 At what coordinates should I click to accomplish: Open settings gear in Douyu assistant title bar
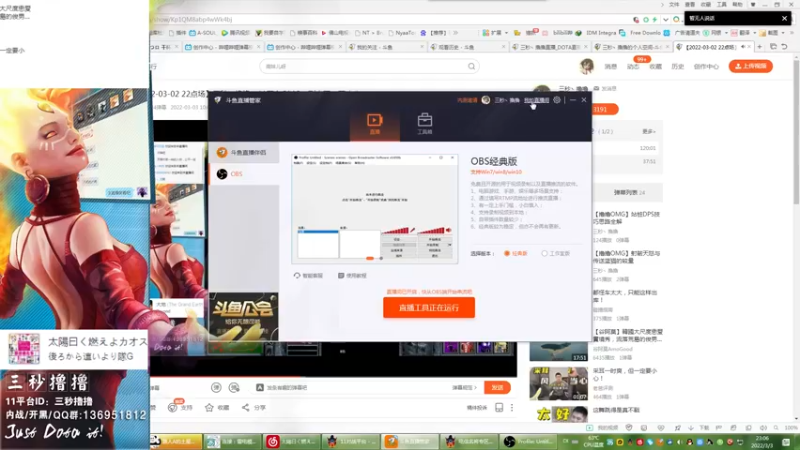tap(557, 100)
